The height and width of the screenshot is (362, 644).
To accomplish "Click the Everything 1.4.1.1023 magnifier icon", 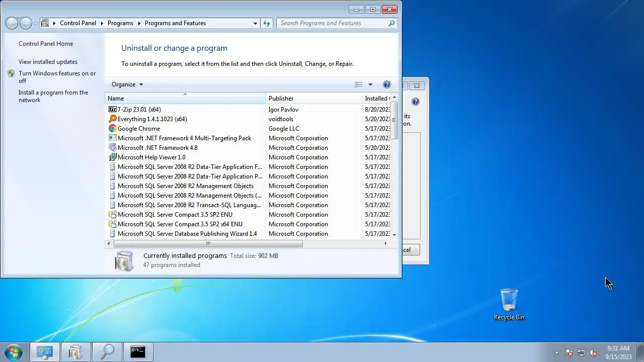I will pos(113,119).
